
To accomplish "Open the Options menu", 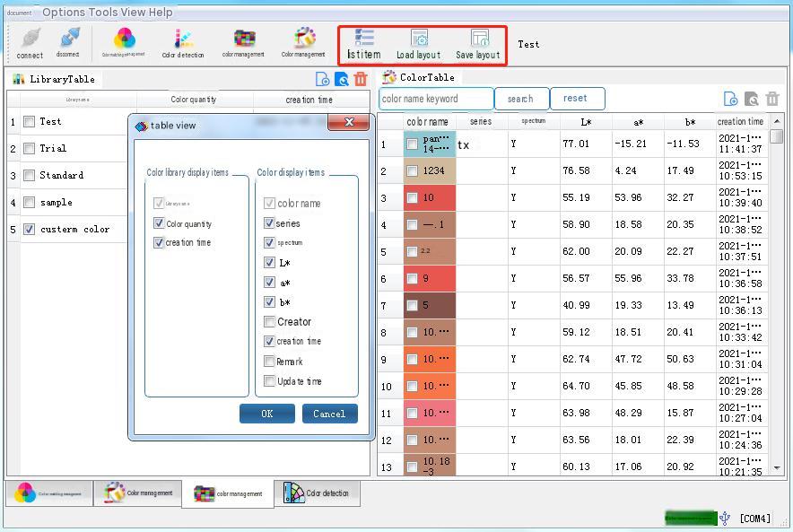I will (x=63, y=13).
